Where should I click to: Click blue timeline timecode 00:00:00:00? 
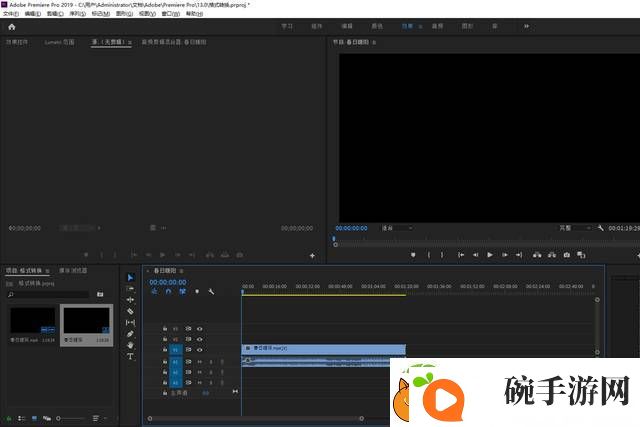pyautogui.click(x=168, y=282)
